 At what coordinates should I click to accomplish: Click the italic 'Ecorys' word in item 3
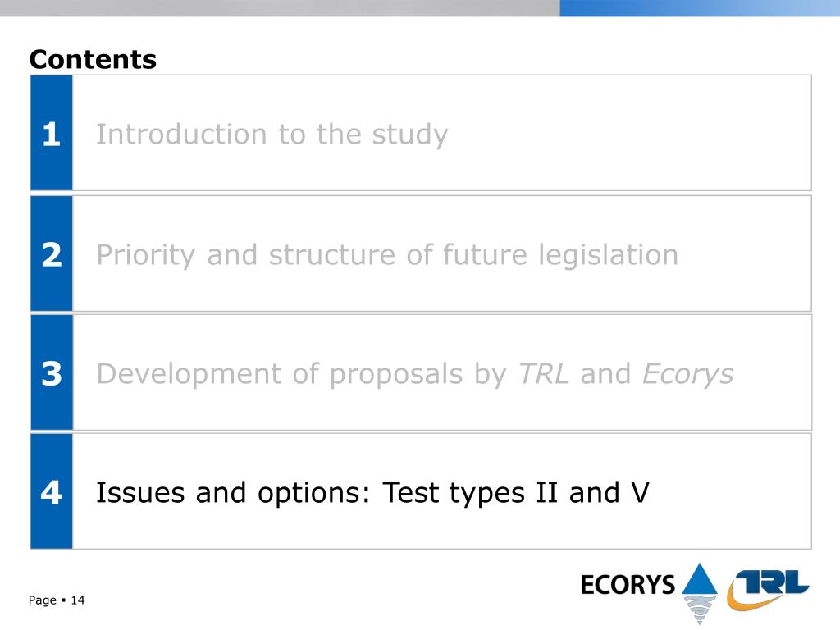[688, 373]
